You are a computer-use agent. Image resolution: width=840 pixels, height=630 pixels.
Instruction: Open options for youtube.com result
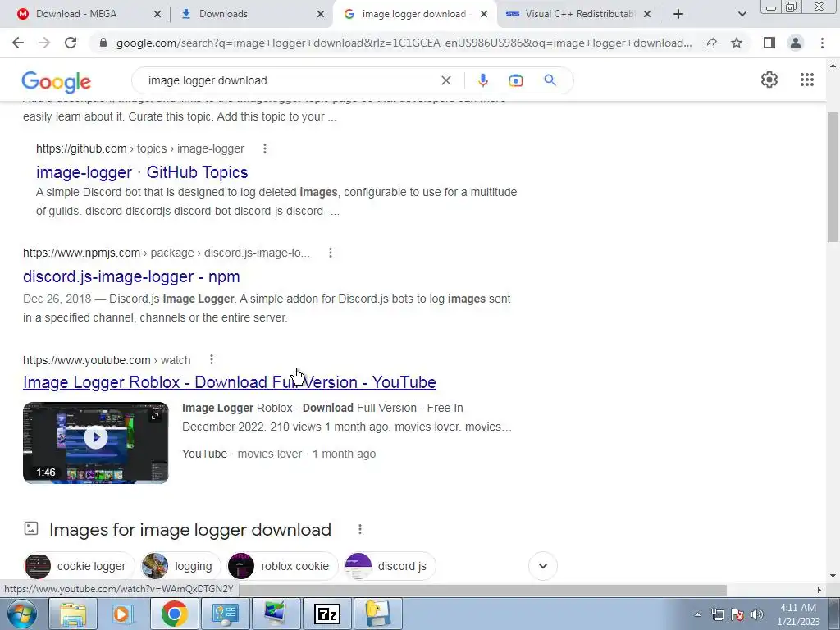click(x=212, y=359)
